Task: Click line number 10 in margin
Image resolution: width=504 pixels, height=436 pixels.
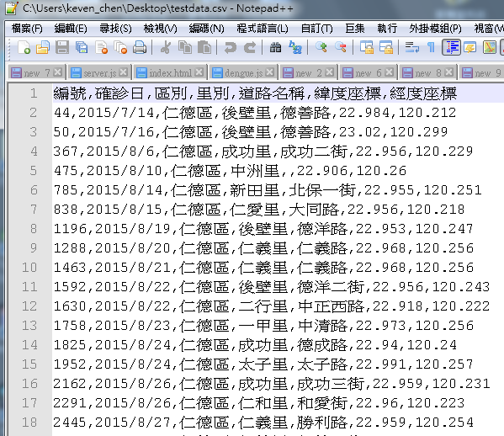Action: (29, 268)
